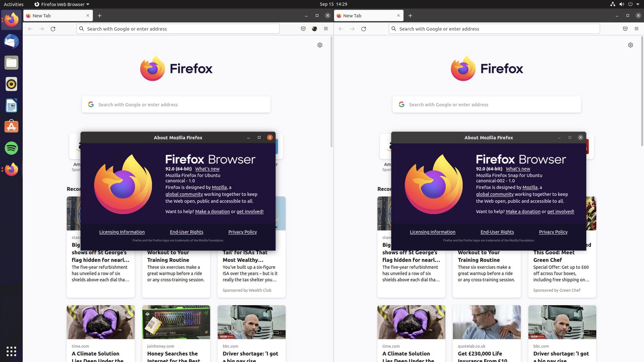Viewport: 644px width, 362px height.
Task: Open LibreOffice Writer from the dock
Action: pos(11,106)
